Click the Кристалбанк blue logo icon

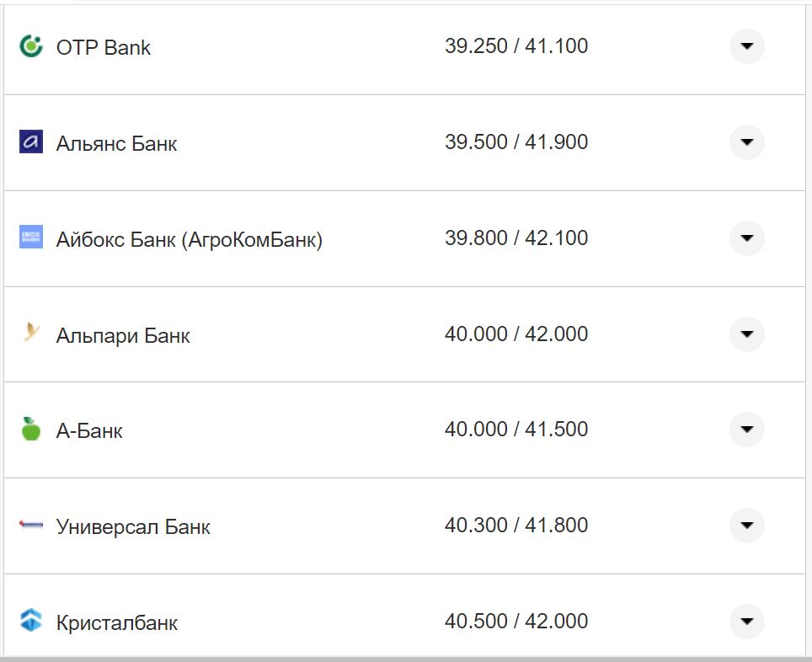(x=31, y=622)
